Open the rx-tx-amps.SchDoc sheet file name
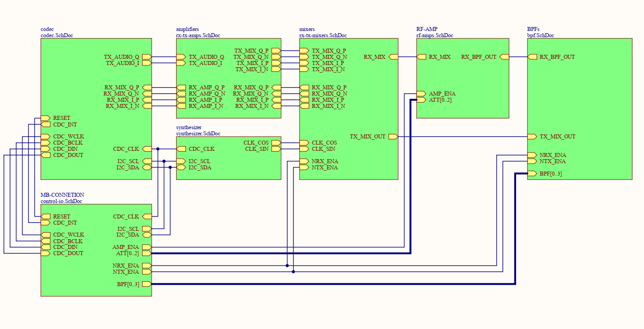Image resolution: width=644 pixels, height=329 pixels. point(198,35)
